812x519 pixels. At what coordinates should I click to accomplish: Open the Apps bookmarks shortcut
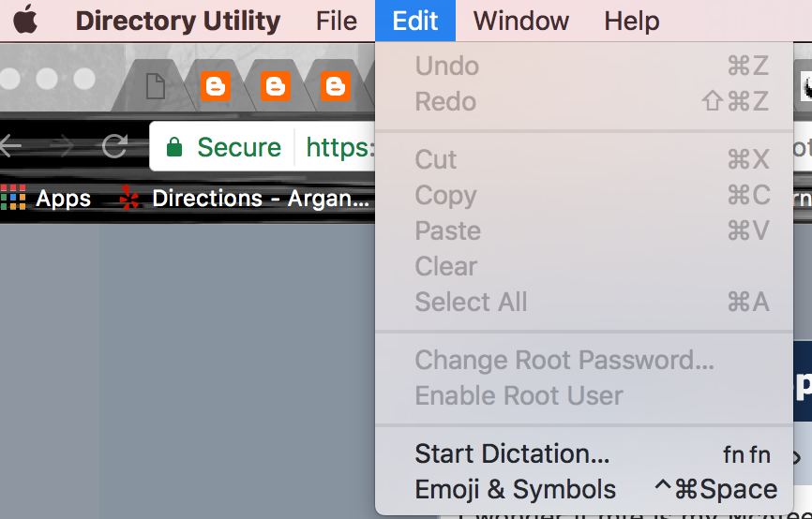coord(46,199)
